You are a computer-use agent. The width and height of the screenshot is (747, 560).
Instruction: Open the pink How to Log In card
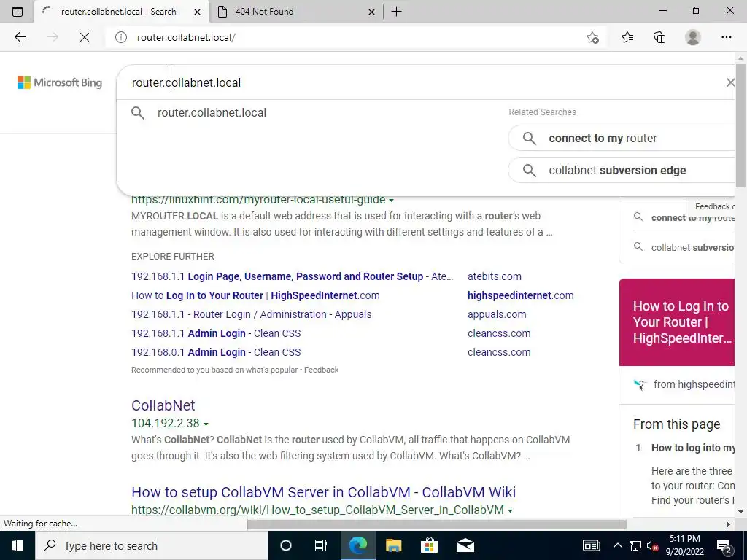tap(677, 322)
